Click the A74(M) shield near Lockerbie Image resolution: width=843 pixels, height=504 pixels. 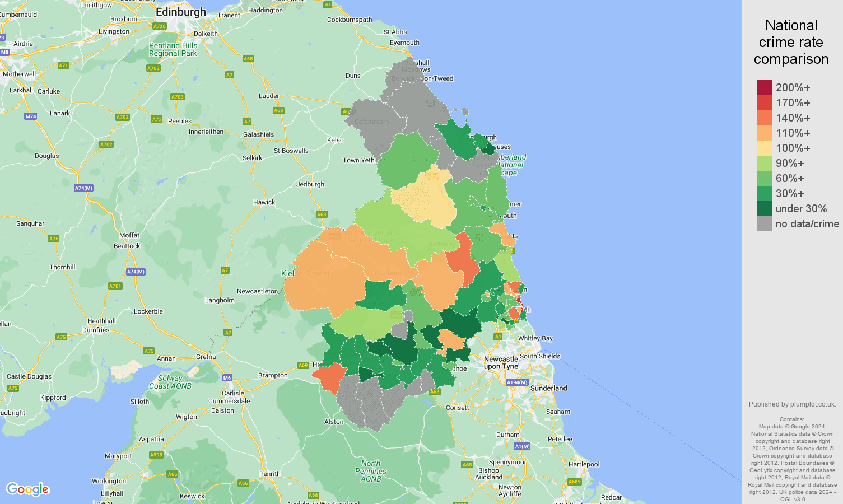[x=136, y=272]
